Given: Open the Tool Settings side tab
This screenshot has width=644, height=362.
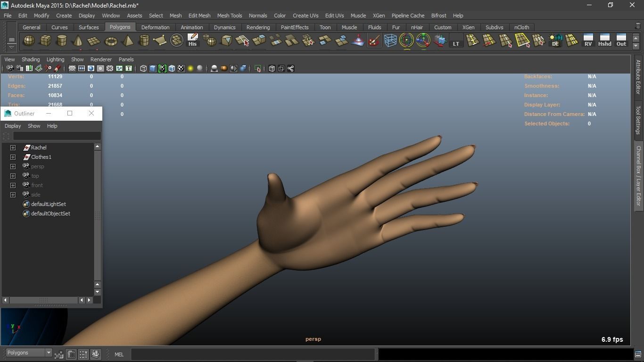Looking at the screenshot, I should click(x=638, y=120).
